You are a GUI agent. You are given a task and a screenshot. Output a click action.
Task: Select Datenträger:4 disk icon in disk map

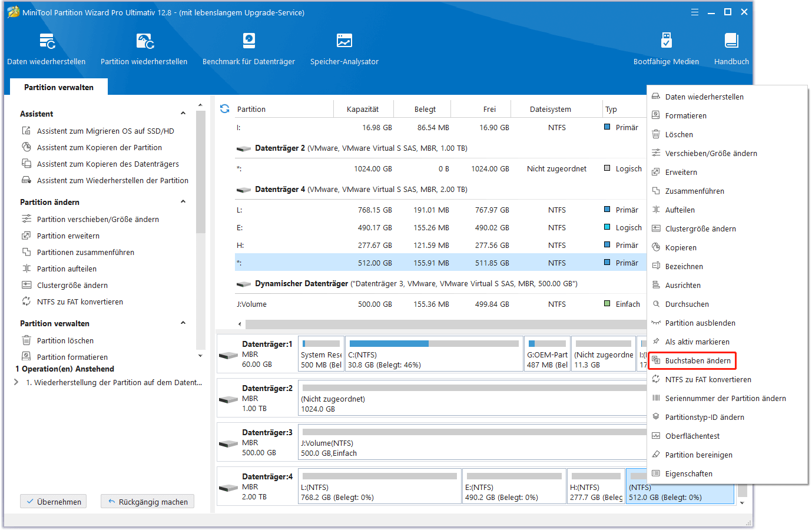pyautogui.click(x=228, y=488)
